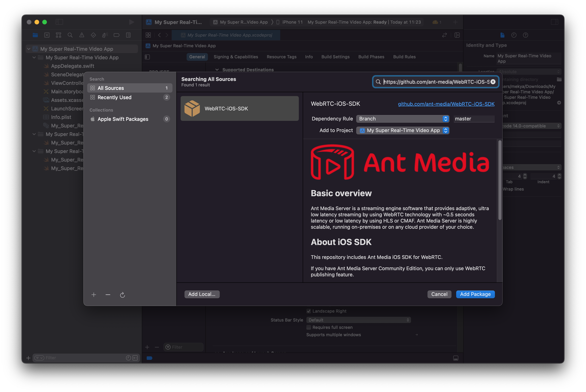Open the Symbol navigator icon
The width and height of the screenshot is (586, 392).
click(58, 35)
